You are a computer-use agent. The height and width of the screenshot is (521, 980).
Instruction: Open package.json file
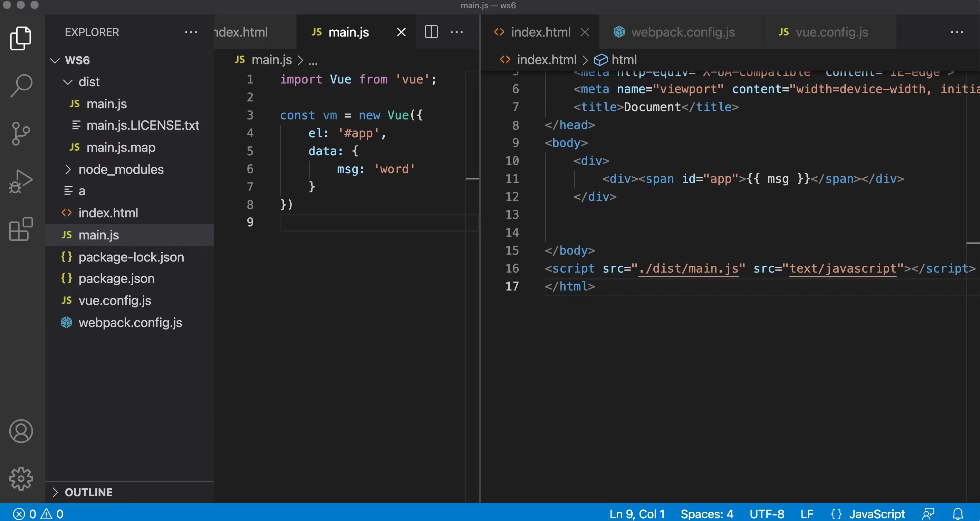tap(129, 278)
